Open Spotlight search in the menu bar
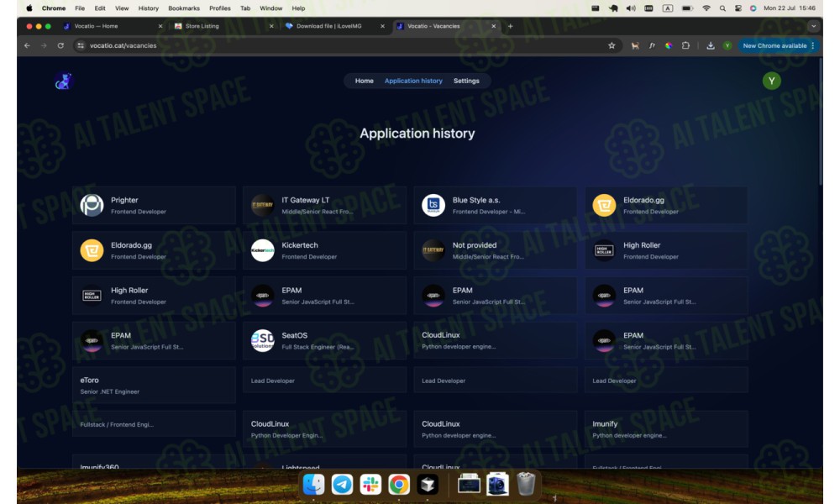Image resolution: width=840 pixels, height=504 pixels. [722, 8]
